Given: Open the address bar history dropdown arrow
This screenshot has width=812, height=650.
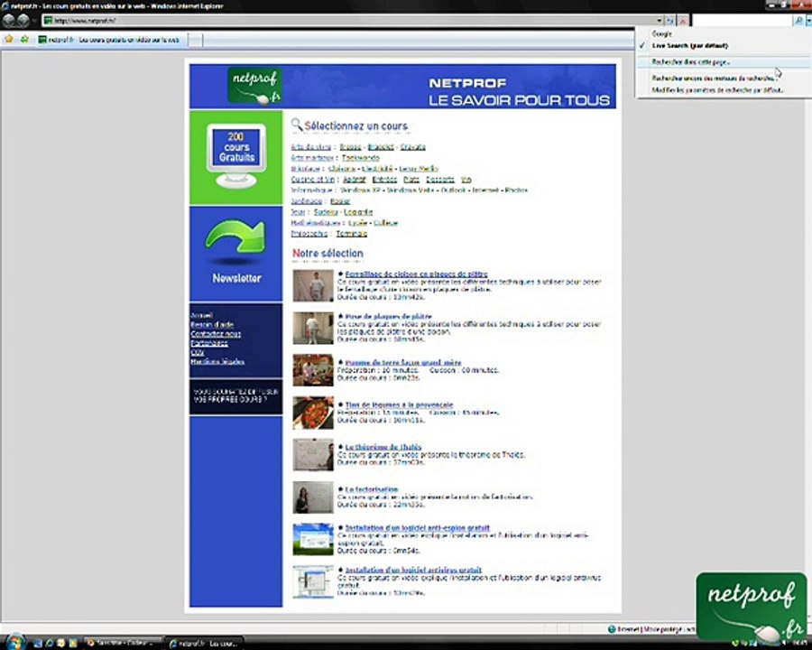Looking at the screenshot, I should [x=660, y=21].
